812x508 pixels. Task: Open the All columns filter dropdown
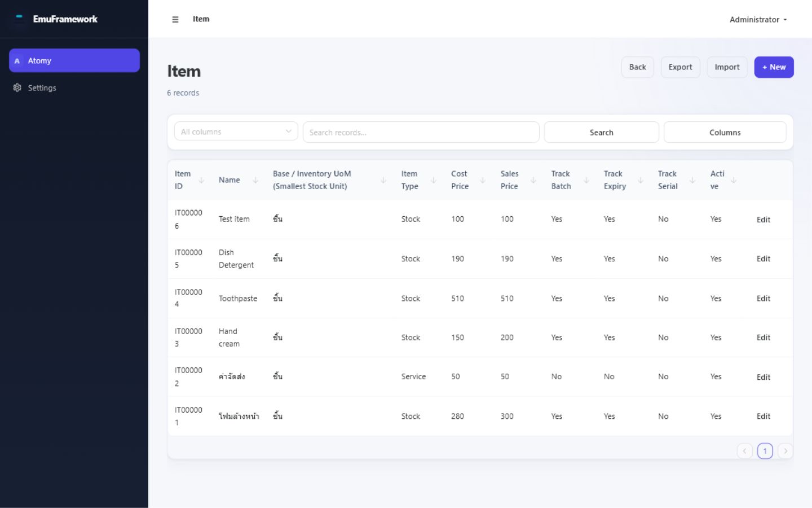(x=236, y=132)
